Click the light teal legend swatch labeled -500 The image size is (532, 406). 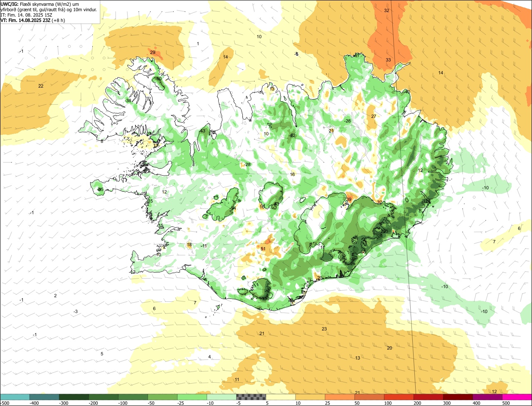pos(15,397)
